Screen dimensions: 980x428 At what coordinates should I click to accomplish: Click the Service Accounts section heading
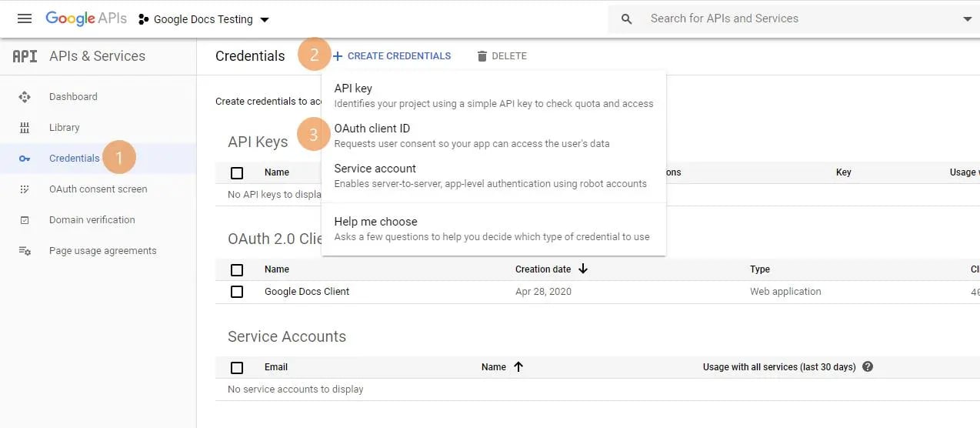287,336
